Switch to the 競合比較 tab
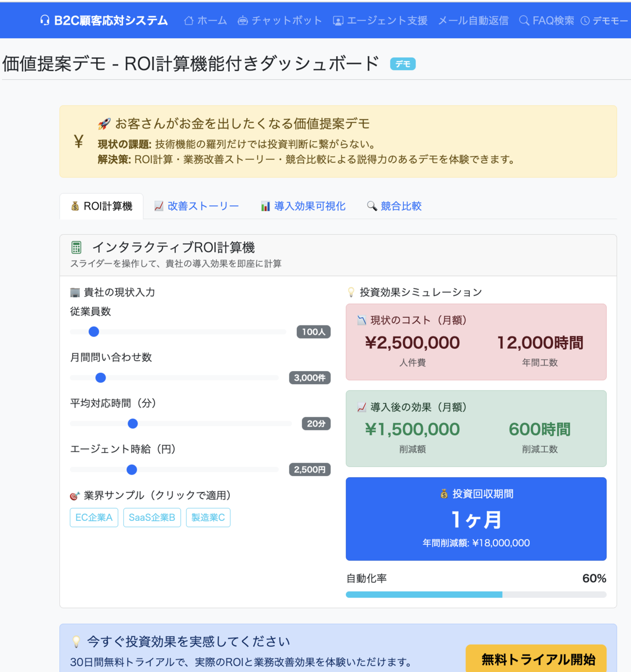The width and height of the screenshot is (631, 672). click(x=394, y=206)
